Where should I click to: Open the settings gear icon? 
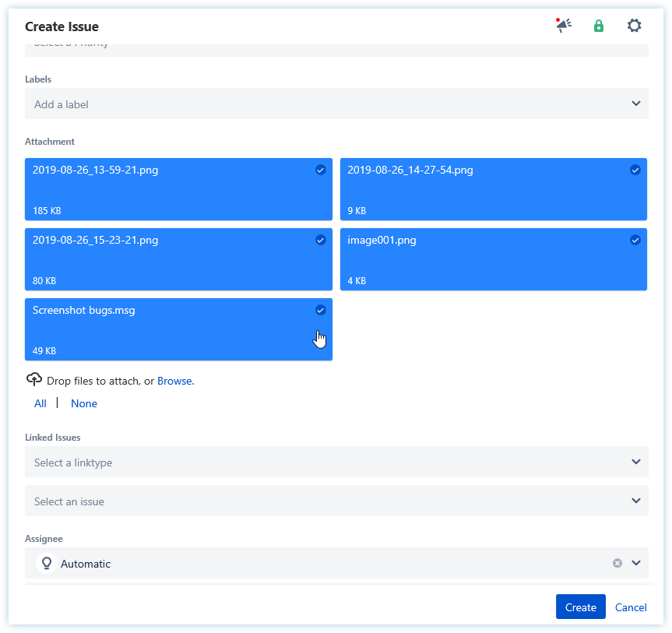pyautogui.click(x=635, y=26)
